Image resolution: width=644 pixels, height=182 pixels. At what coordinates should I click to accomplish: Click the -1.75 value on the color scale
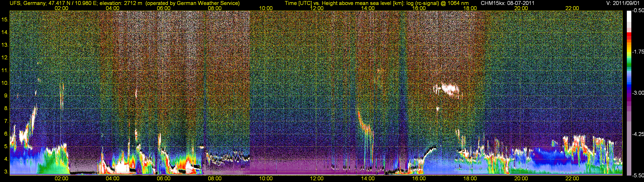pos(638,52)
